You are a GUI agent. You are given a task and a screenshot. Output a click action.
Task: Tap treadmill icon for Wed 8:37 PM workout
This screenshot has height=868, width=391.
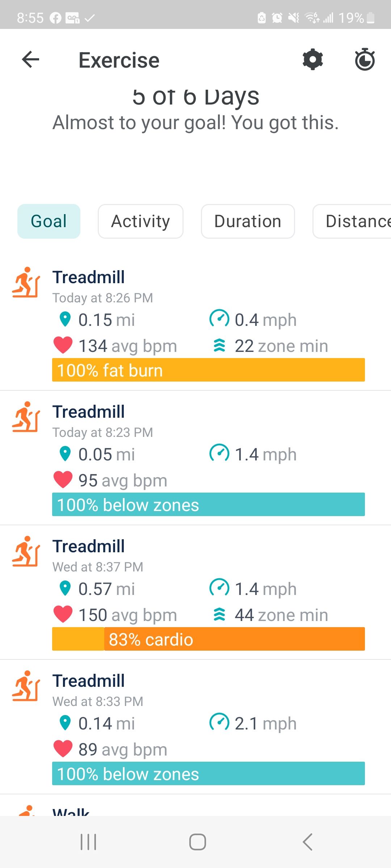click(26, 552)
